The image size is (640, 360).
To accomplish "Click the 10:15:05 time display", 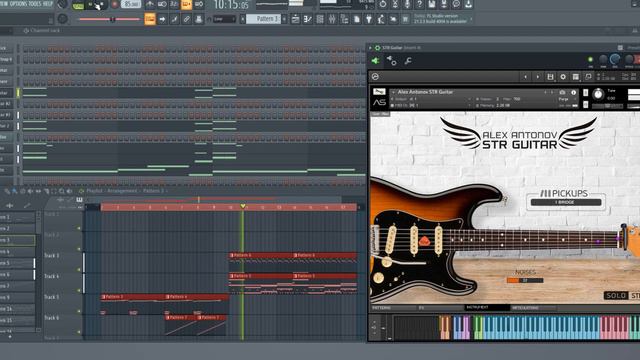I will pos(231,5).
